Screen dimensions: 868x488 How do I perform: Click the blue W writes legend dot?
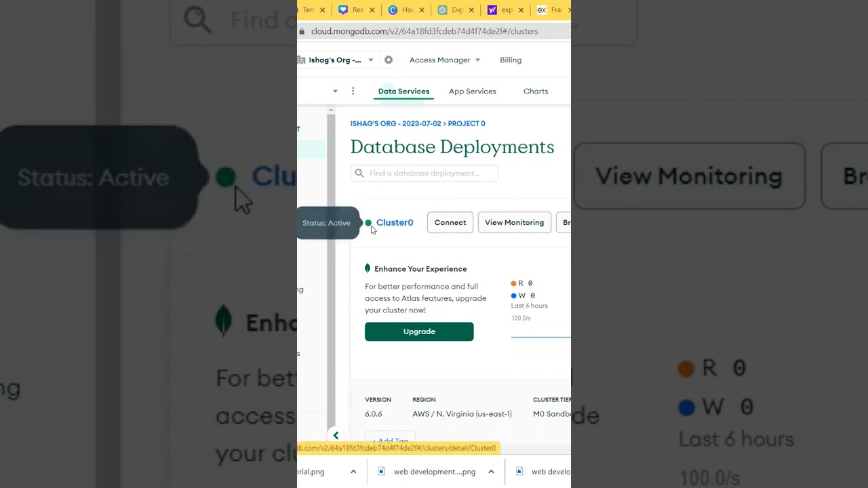pos(514,296)
